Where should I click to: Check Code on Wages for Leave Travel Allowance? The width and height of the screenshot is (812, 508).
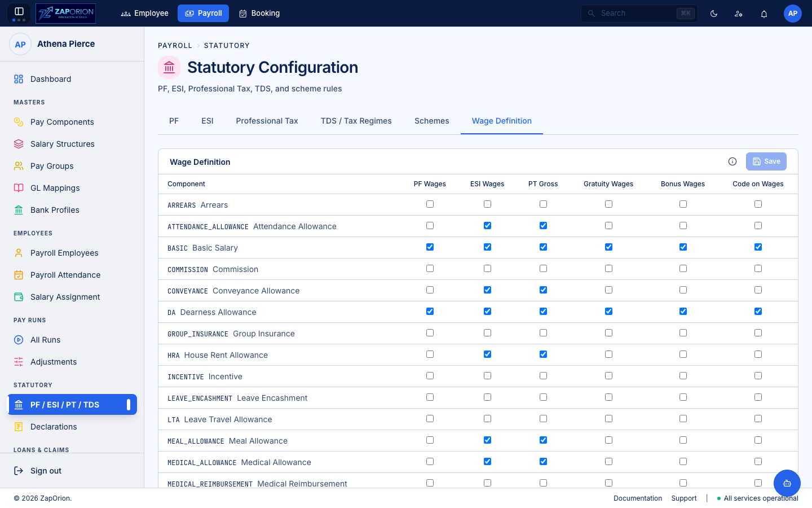[x=758, y=419]
